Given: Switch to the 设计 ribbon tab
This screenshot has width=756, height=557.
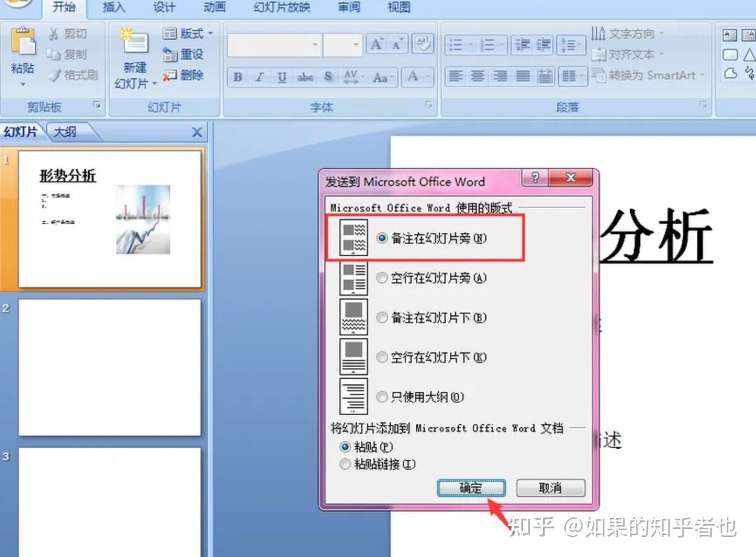Looking at the screenshot, I should pos(164,7).
